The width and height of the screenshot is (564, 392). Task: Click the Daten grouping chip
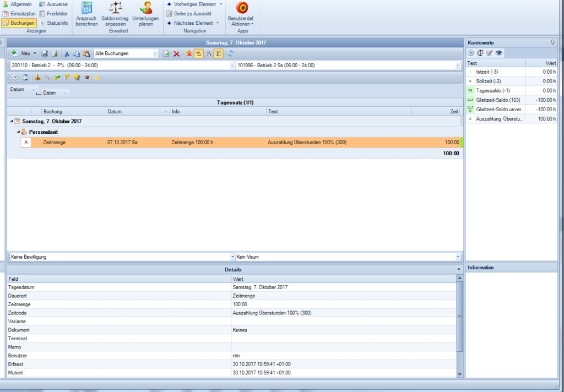click(x=55, y=93)
